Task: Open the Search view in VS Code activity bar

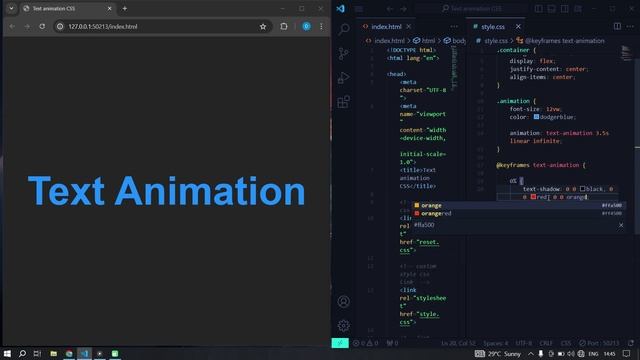Action: [x=344, y=29]
